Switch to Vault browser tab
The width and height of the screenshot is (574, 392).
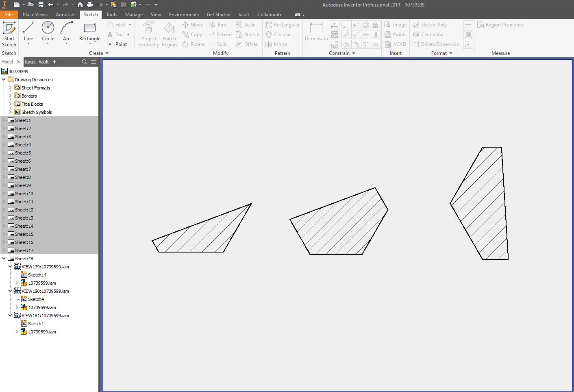[43, 62]
